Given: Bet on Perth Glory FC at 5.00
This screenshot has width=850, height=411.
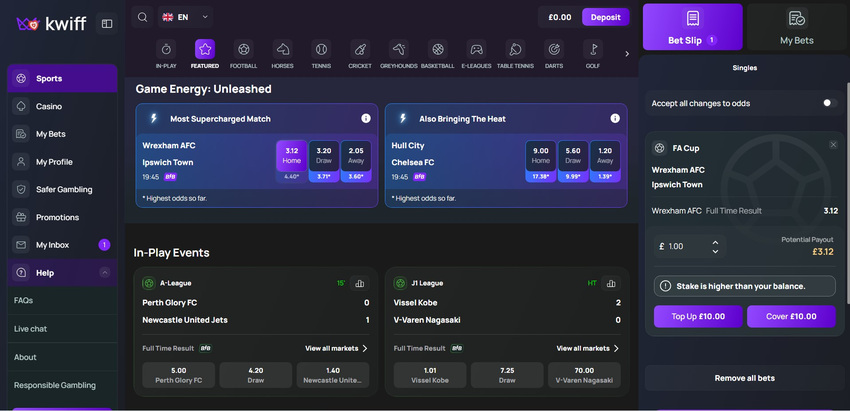Looking at the screenshot, I should pyautogui.click(x=178, y=375).
